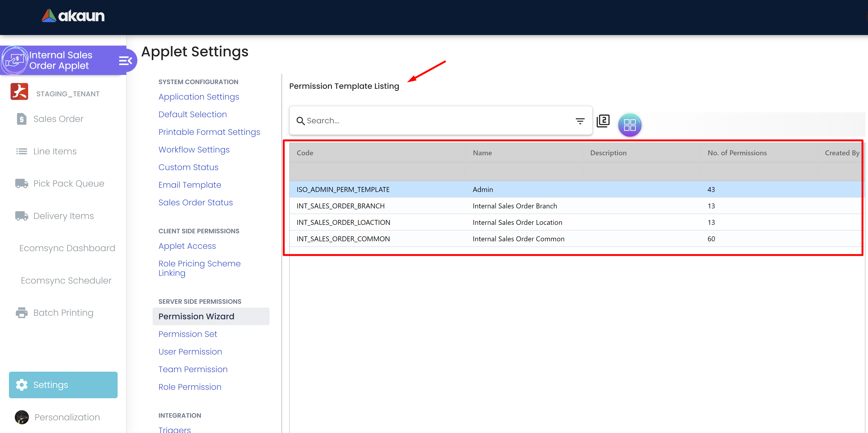Open Sales Order from the sidebar
The image size is (868, 433).
[58, 119]
